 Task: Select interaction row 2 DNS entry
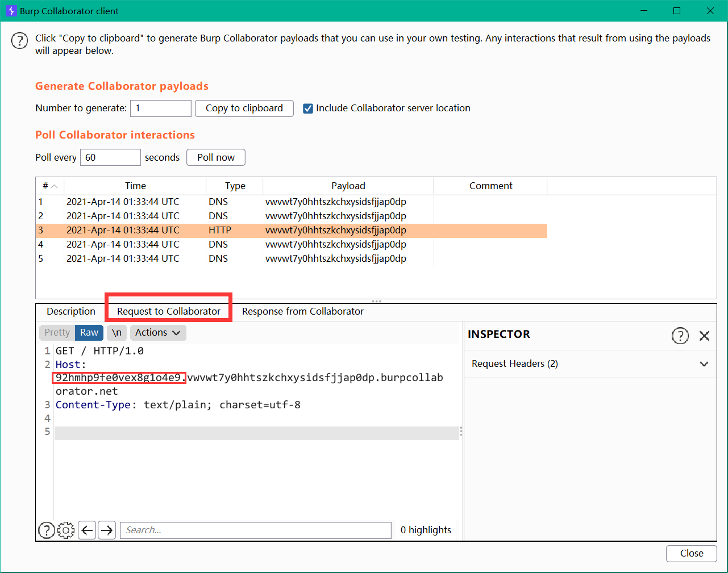(292, 216)
